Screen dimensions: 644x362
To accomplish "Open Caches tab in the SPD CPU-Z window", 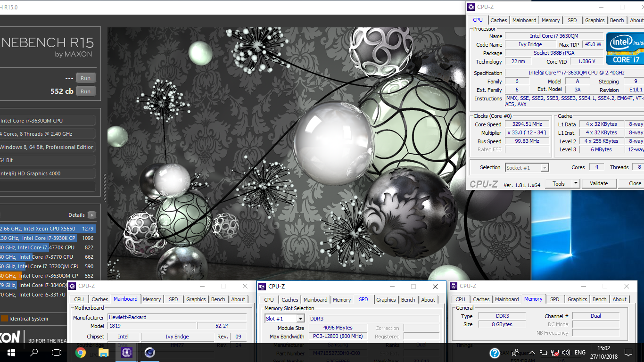I will [289, 300].
